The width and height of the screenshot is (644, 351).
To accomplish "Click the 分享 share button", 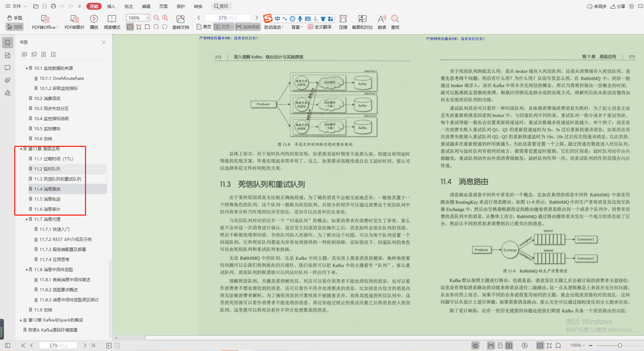I will pyautogui.click(x=618, y=6).
